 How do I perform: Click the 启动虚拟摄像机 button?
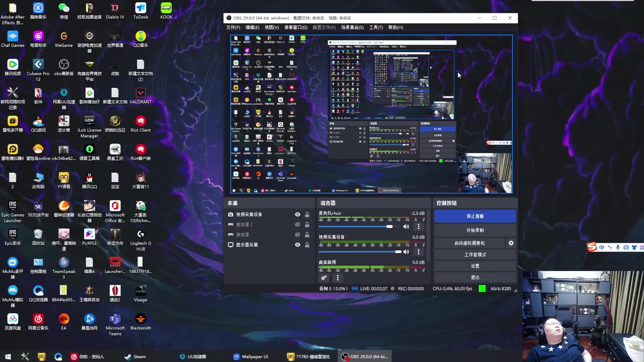tap(469, 243)
